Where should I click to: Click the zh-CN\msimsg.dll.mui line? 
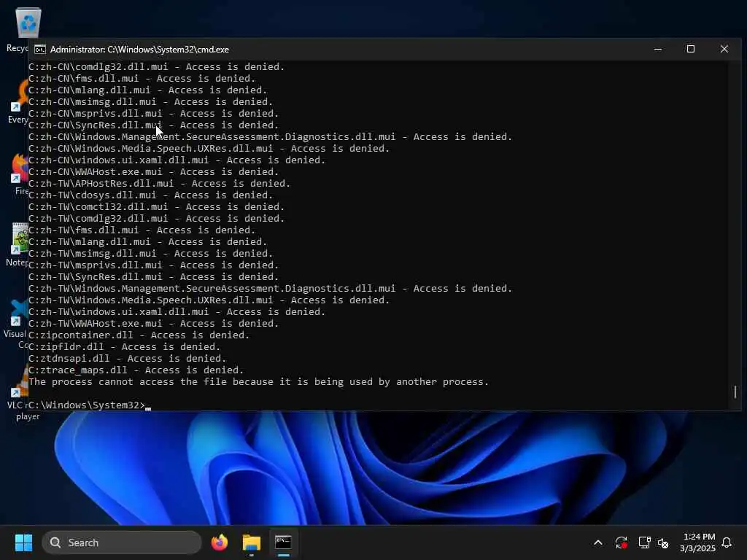point(151,102)
